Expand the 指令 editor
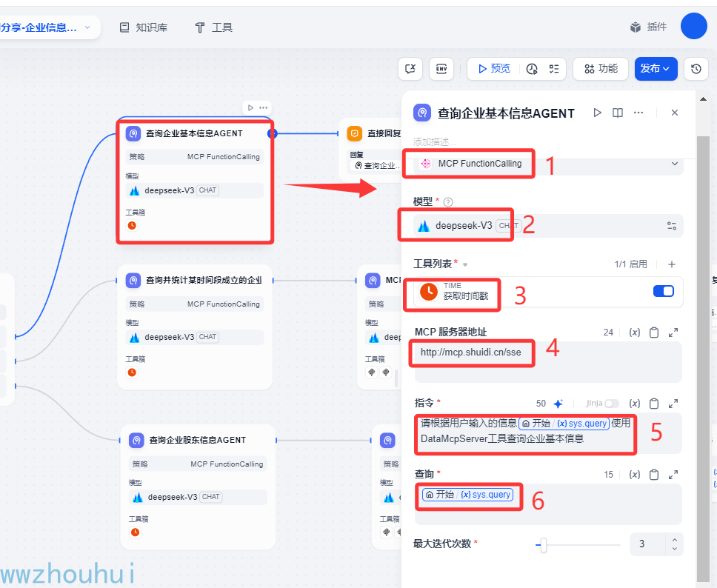 [x=673, y=404]
